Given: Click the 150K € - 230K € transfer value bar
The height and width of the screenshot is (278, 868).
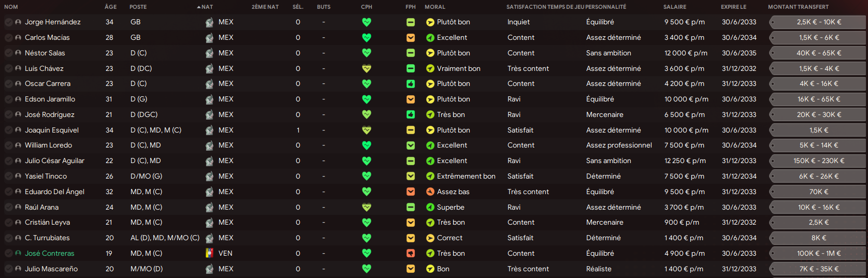Looking at the screenshot, I should point(818,161).
